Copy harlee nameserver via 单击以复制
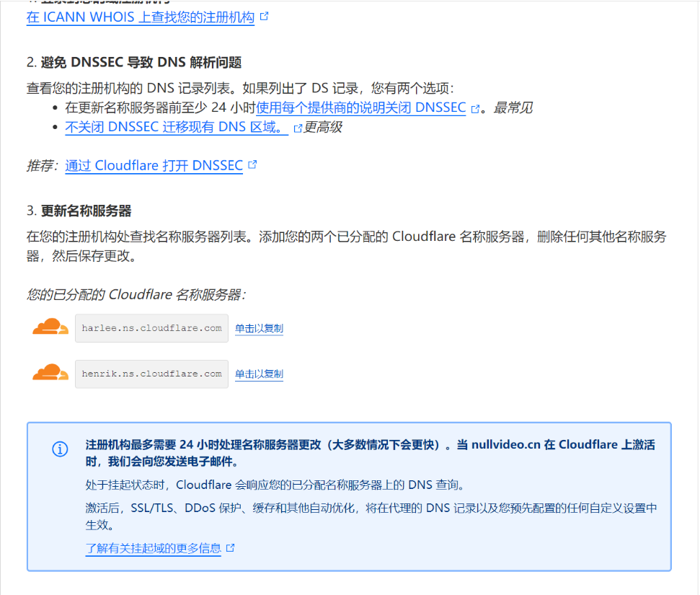This screenshot has height=595, width=700. 259,328
